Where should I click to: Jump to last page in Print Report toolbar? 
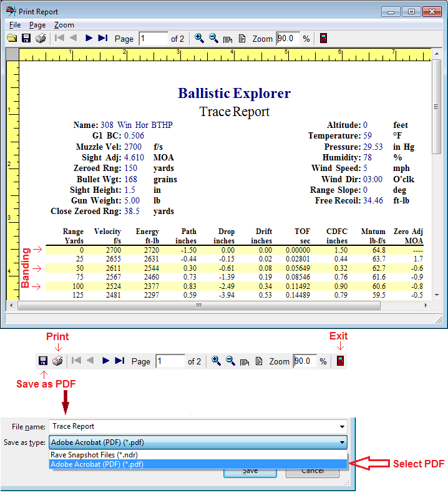pyautogui.click(x=103, y=38)
